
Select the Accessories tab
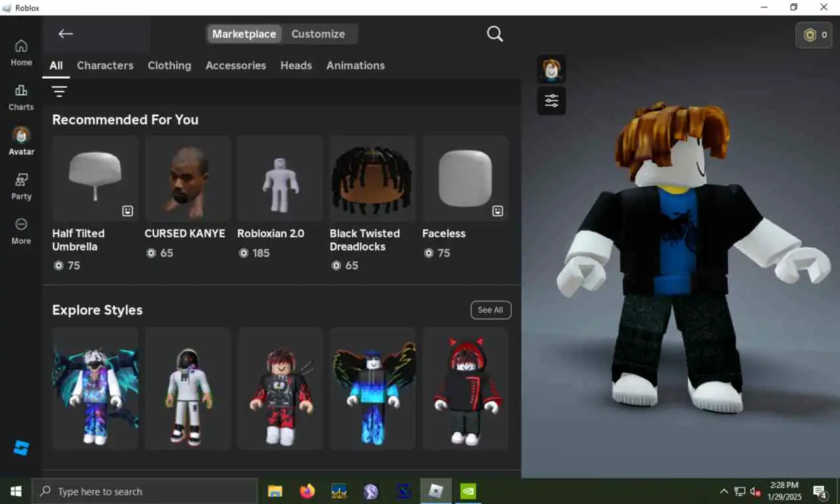click(x=236, y=66)
